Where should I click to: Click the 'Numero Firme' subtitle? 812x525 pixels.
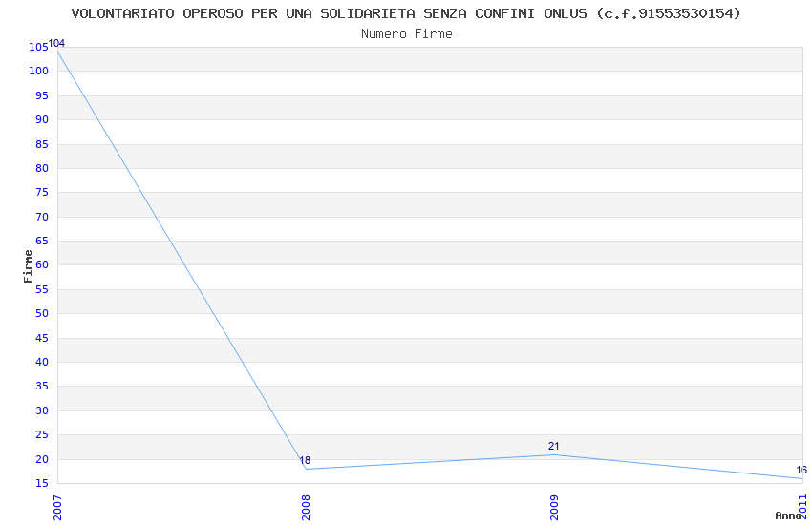[x=407, y=34]
